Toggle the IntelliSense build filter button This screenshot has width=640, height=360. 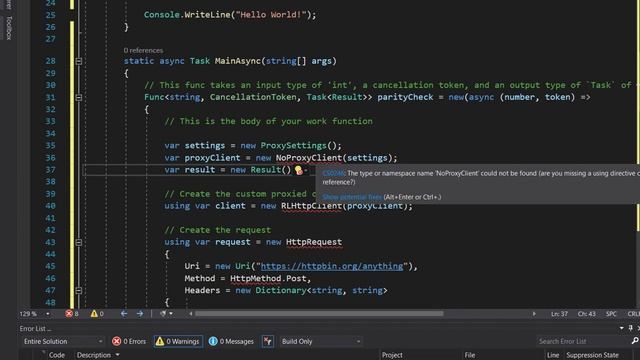268,341
